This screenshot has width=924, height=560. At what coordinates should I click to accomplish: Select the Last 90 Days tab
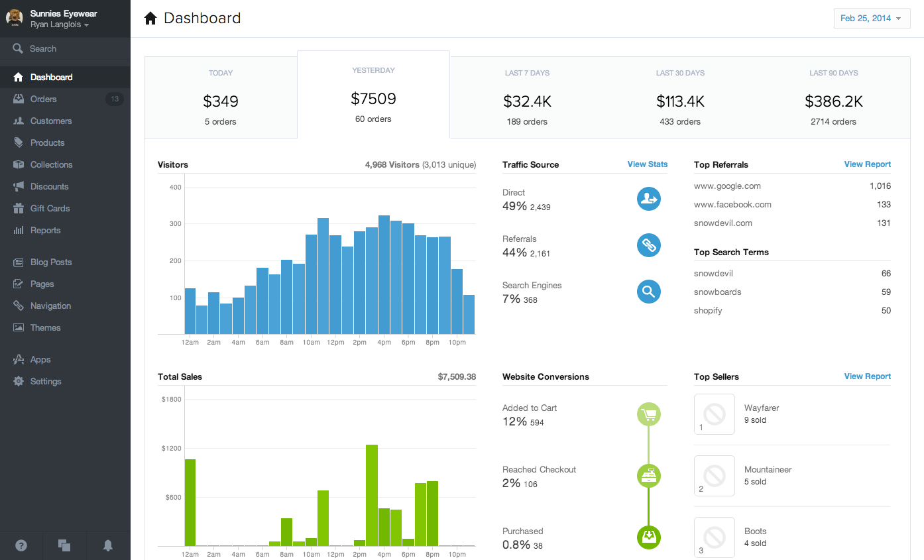(834, 97)
